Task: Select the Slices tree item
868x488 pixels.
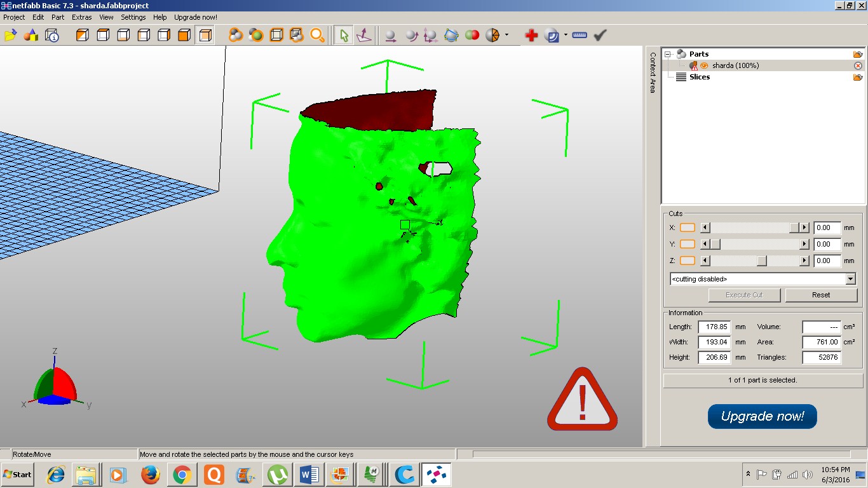Action: point(699,77)
